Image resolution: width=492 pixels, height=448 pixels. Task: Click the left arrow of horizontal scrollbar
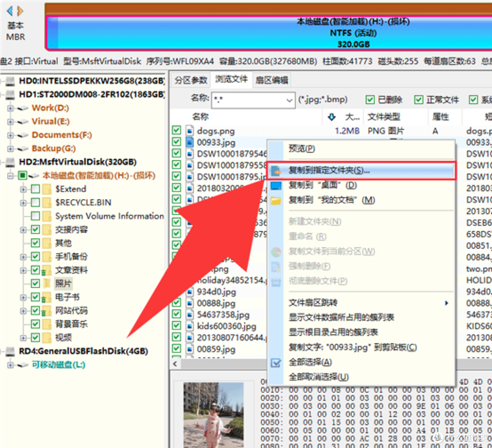tap(175, 364)
